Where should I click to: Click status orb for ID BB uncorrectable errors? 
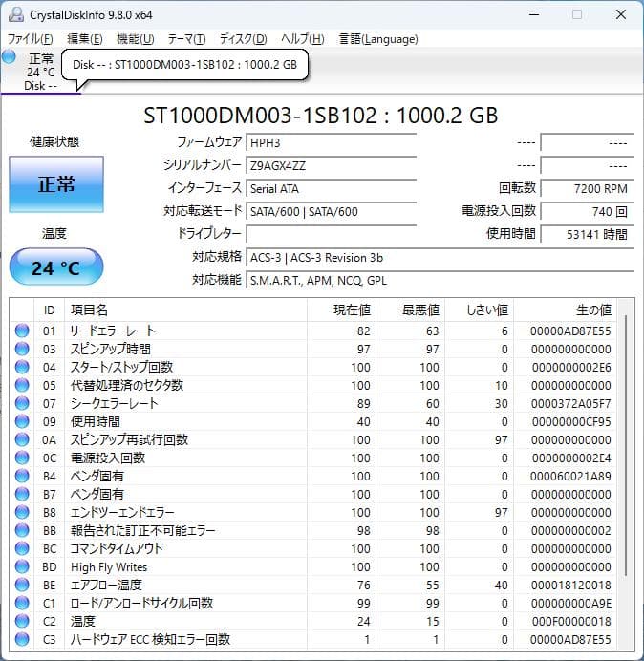tap(22, 530)
